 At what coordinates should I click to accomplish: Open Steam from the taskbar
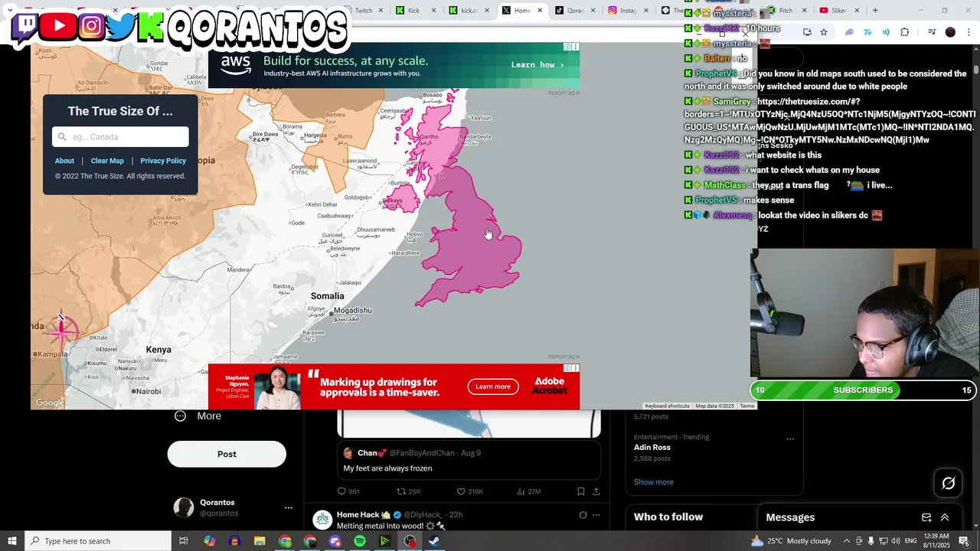pos(434,541)
